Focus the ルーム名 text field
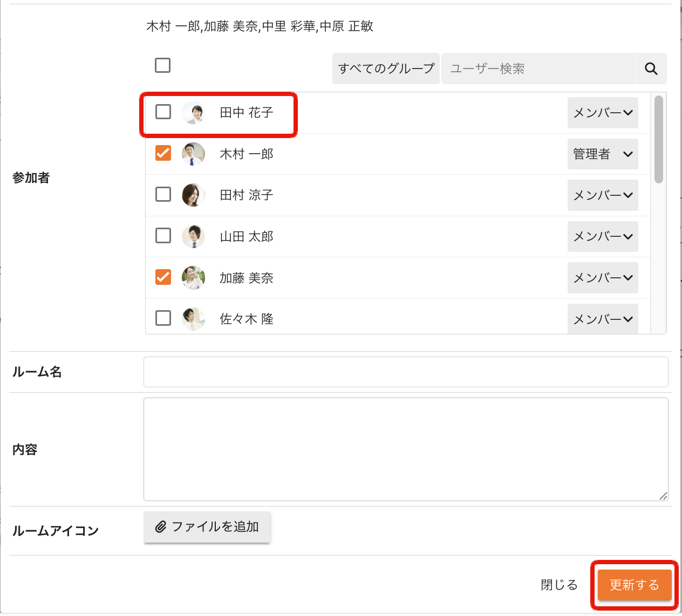The height and width of the screenshot is (616, 682). coord(405,372)
